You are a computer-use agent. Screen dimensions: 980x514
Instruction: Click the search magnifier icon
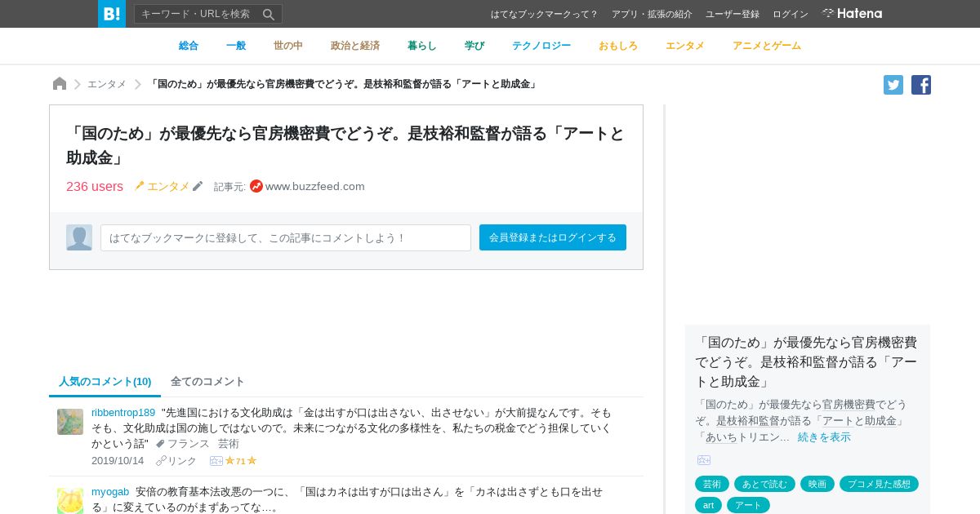(269, 14)
